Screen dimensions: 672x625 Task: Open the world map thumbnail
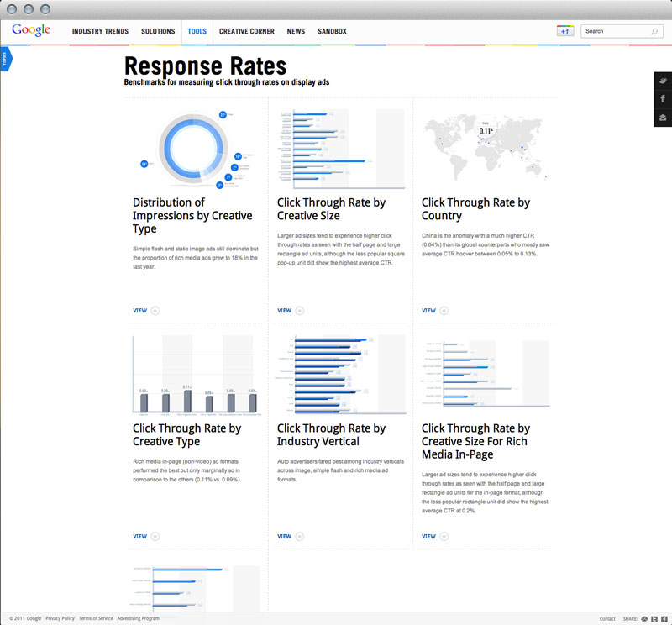(x=486, y=149)
